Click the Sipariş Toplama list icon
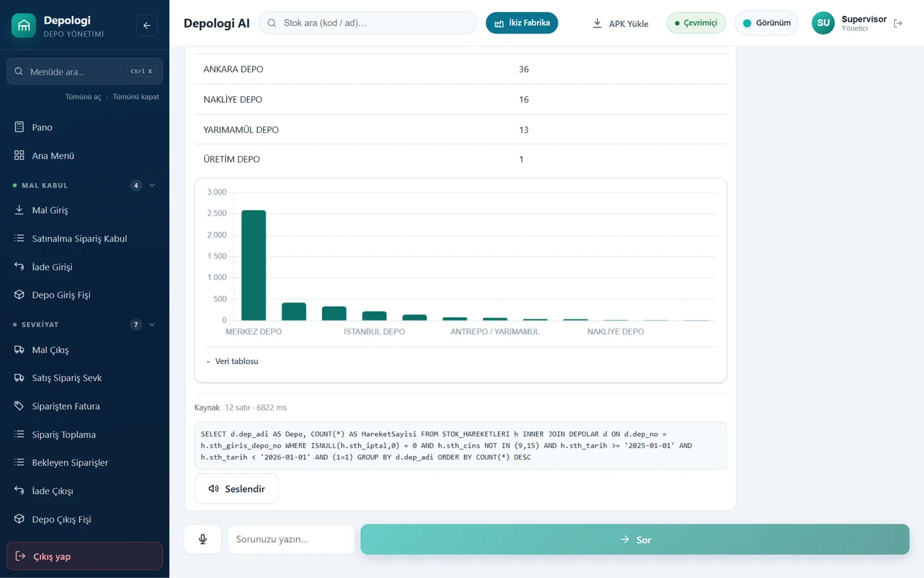924x578 pixels. (x=19, y=434)
